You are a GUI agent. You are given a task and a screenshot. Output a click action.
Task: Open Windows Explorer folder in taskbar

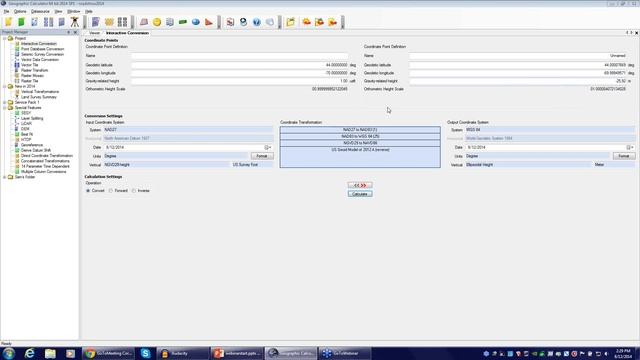pos(50,353)
